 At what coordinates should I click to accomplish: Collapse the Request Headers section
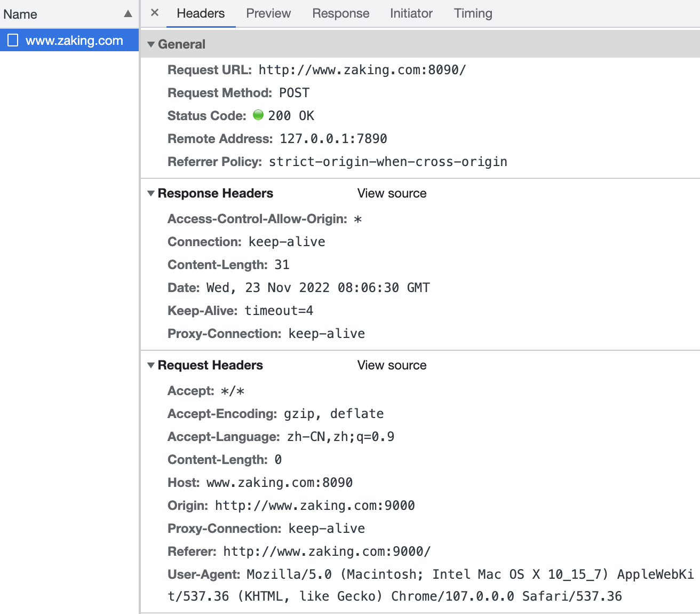151,365
